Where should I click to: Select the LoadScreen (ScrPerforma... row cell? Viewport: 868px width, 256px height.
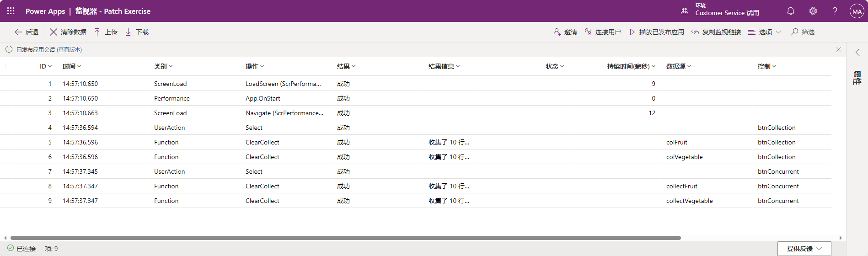[283, 84]
